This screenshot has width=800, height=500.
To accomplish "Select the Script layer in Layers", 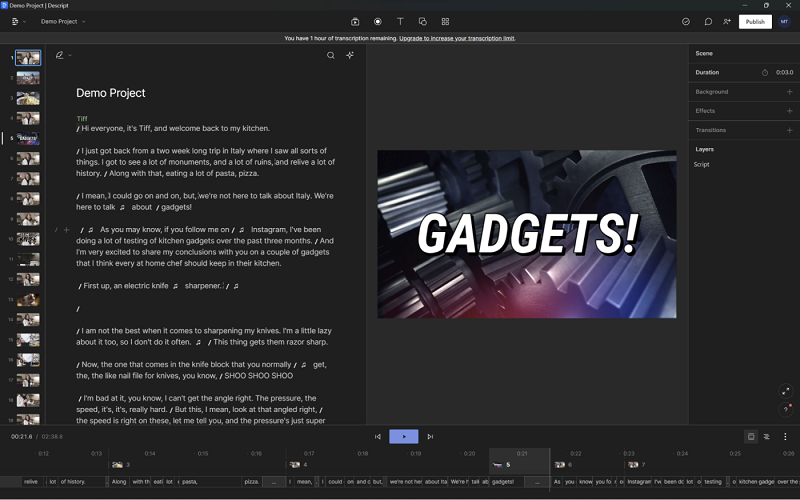I will (702, 164).
